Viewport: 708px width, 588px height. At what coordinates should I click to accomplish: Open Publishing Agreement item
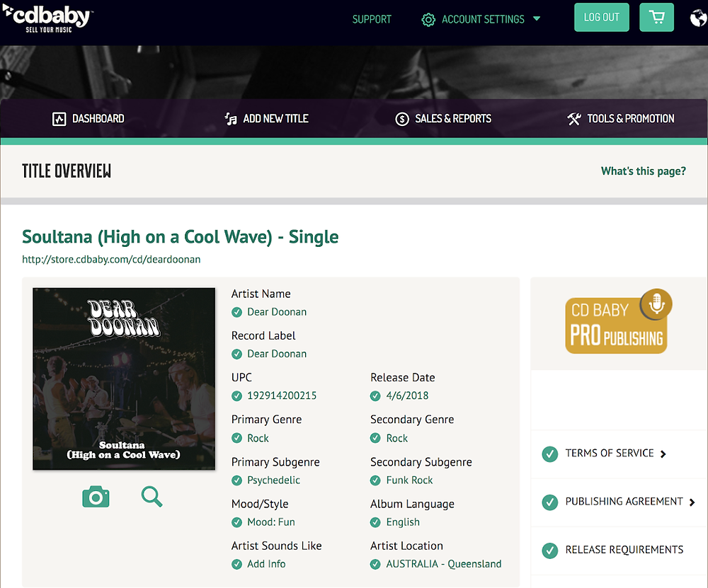624,502
